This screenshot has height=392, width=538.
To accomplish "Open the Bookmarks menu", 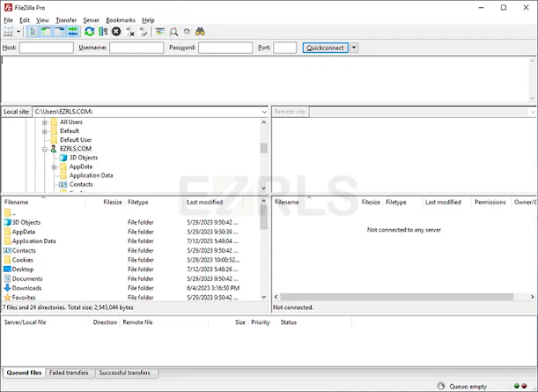I will (121, 20).
